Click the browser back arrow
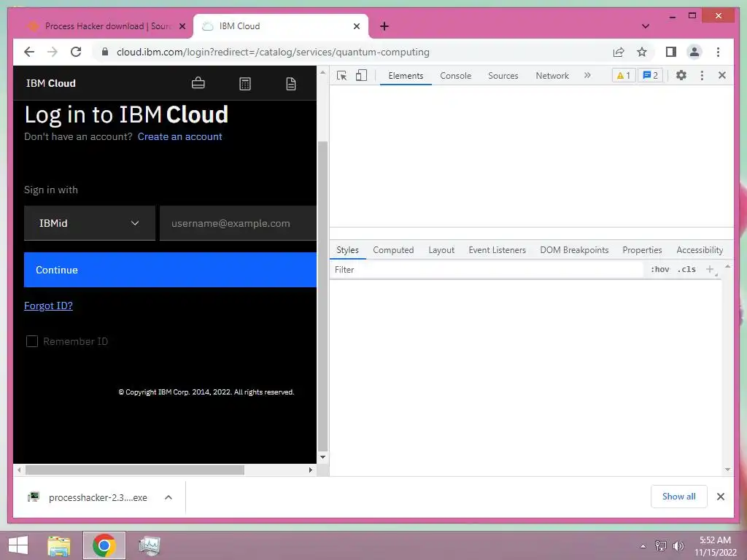This screenshot has width=747, height=560. click(x=29, y=52)
